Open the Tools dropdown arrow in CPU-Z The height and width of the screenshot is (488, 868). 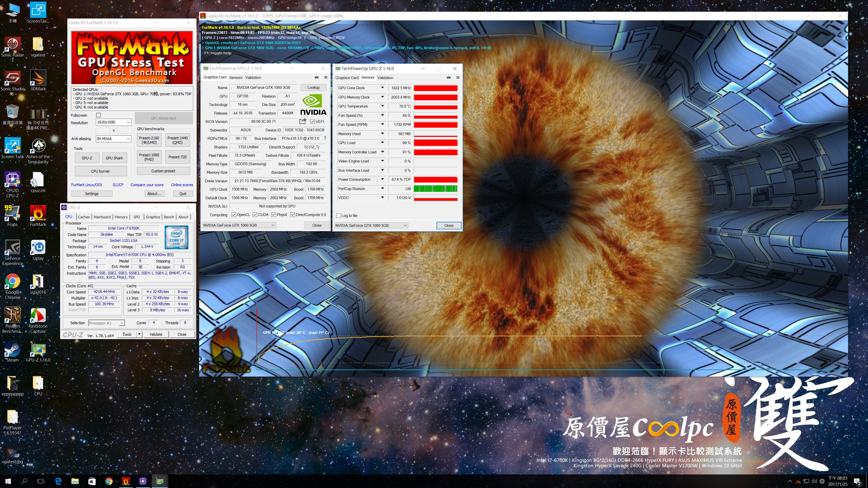coord(139,334)
